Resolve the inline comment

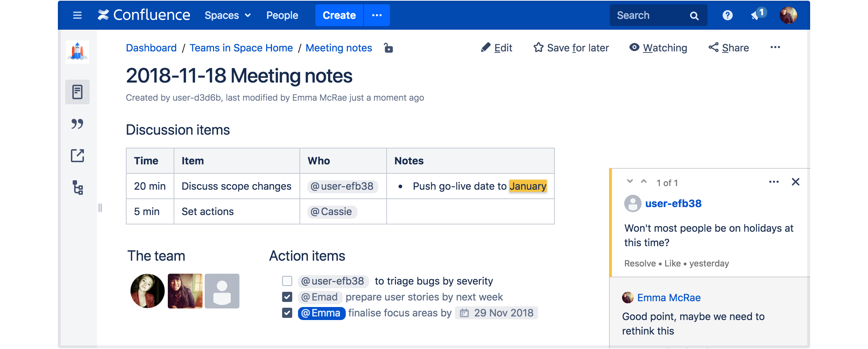point(640,263)
